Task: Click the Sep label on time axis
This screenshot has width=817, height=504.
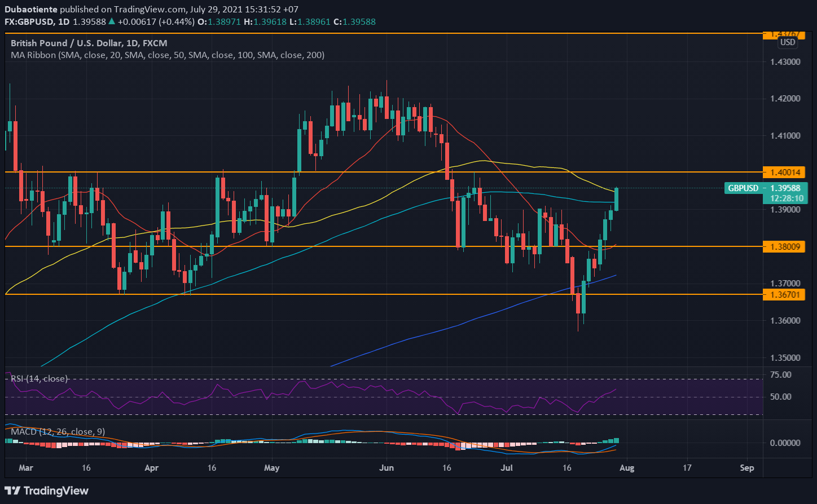Action: pyautogui.click(x=747, y=468)
